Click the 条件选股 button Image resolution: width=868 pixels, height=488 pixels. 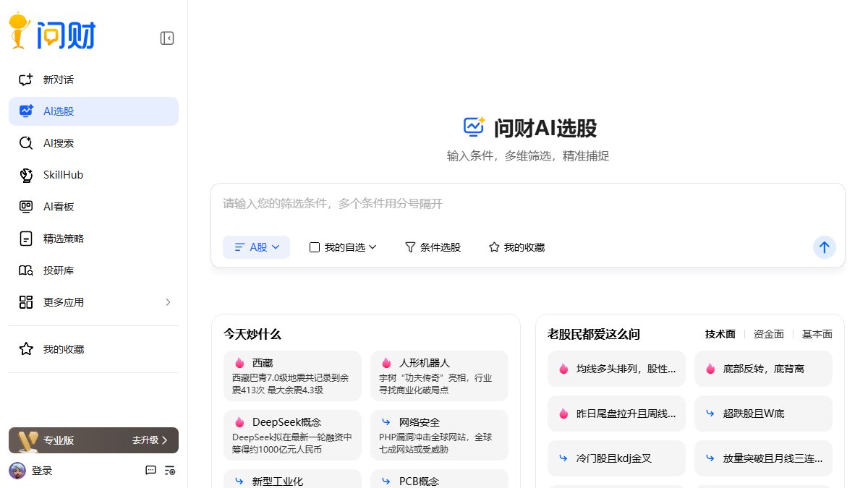(433, 247)
